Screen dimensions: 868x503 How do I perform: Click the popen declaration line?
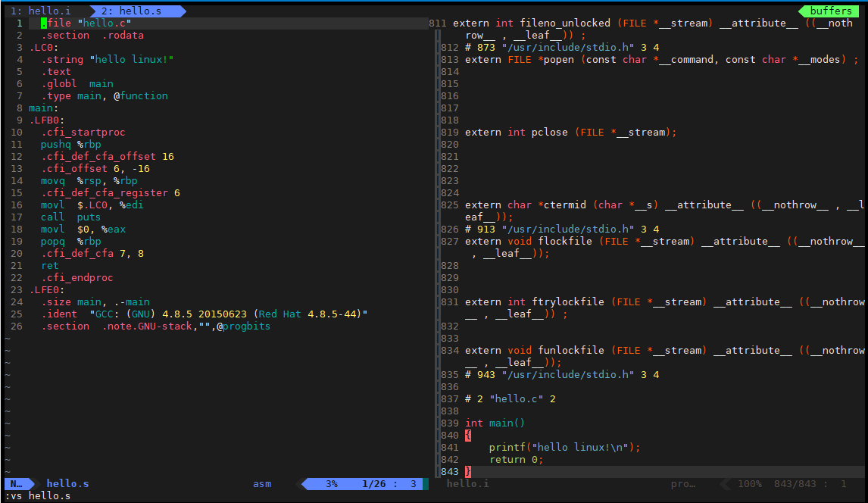(661, 60)
